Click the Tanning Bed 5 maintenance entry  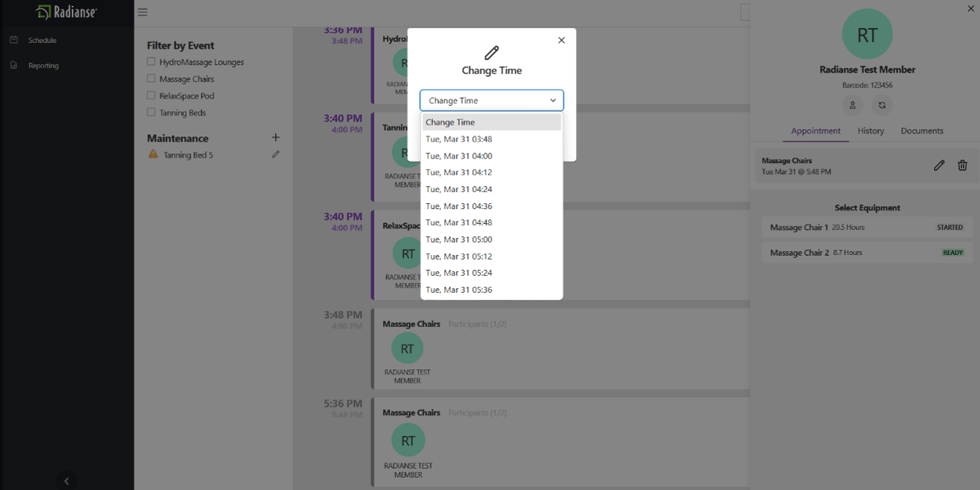tap(188, 155)
